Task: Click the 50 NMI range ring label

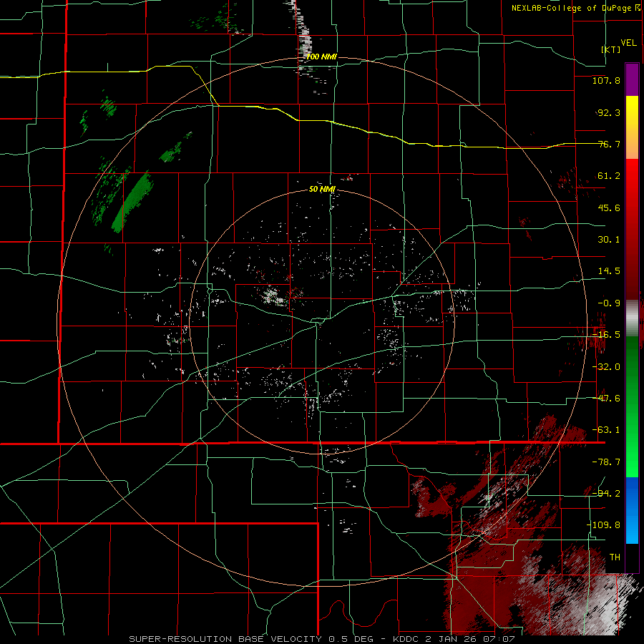Action: click(x=322, y=189)
